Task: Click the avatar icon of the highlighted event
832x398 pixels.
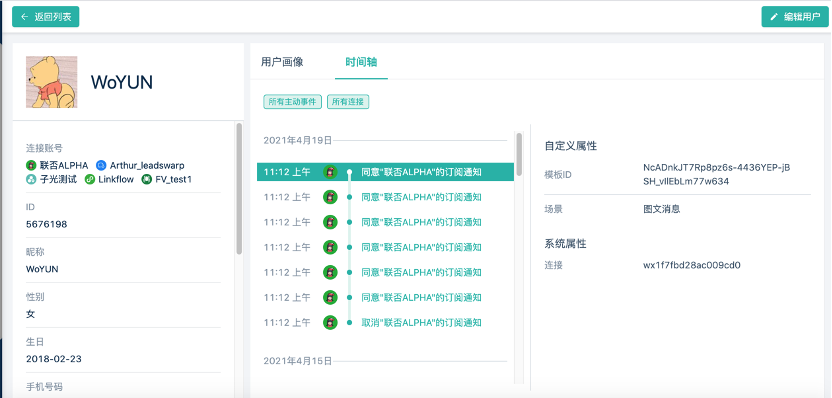Action: tap(331, 172)
